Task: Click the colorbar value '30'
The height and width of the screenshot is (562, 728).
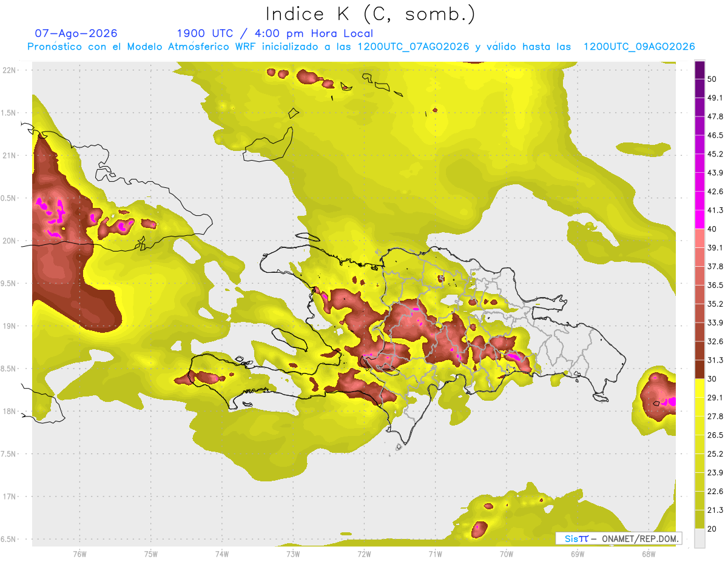Action: click(x=712, y=379)
